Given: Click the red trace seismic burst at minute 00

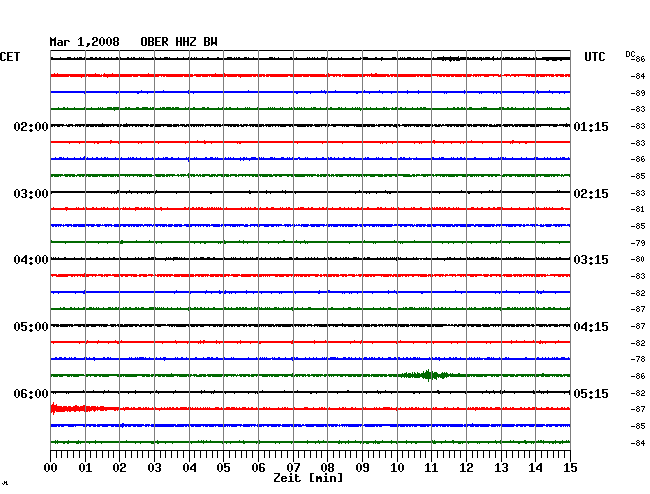Looking at the screenshot, I should pos(83,409).
